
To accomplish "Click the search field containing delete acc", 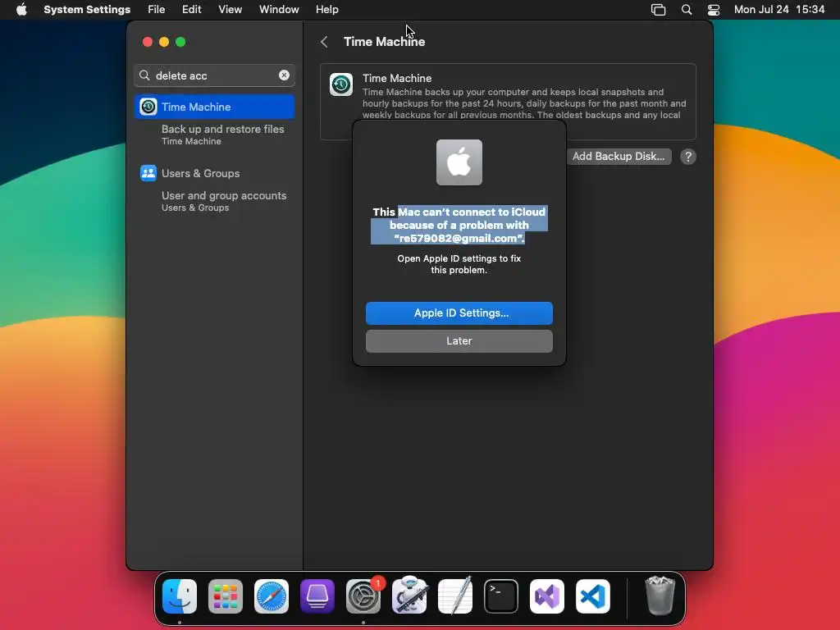I will click(x=214, y=75).
